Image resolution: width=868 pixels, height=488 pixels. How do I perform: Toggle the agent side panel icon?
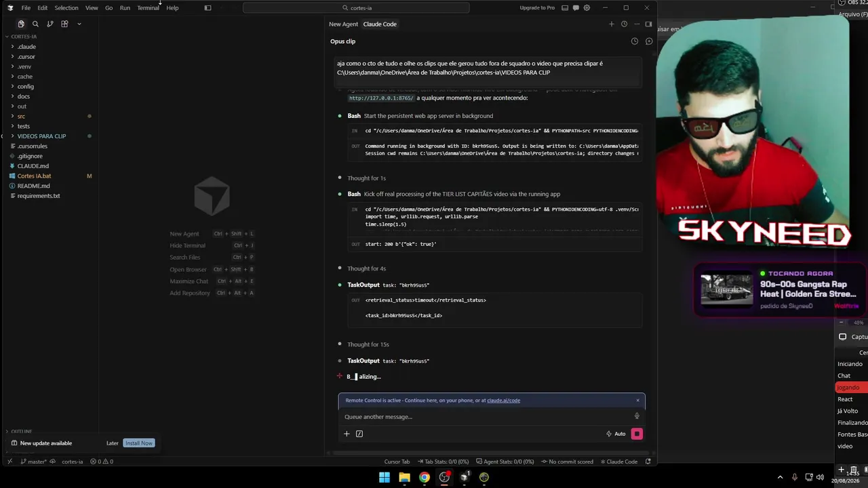point(648,24)
